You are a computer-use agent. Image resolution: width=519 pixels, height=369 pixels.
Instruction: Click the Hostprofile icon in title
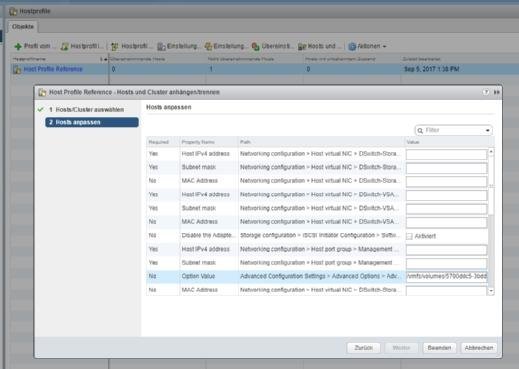coord(13,11)
